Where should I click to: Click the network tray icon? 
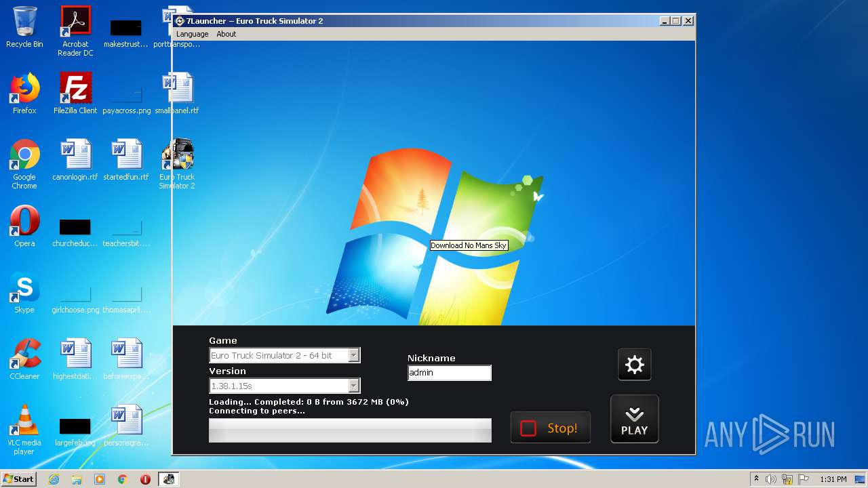787,479
